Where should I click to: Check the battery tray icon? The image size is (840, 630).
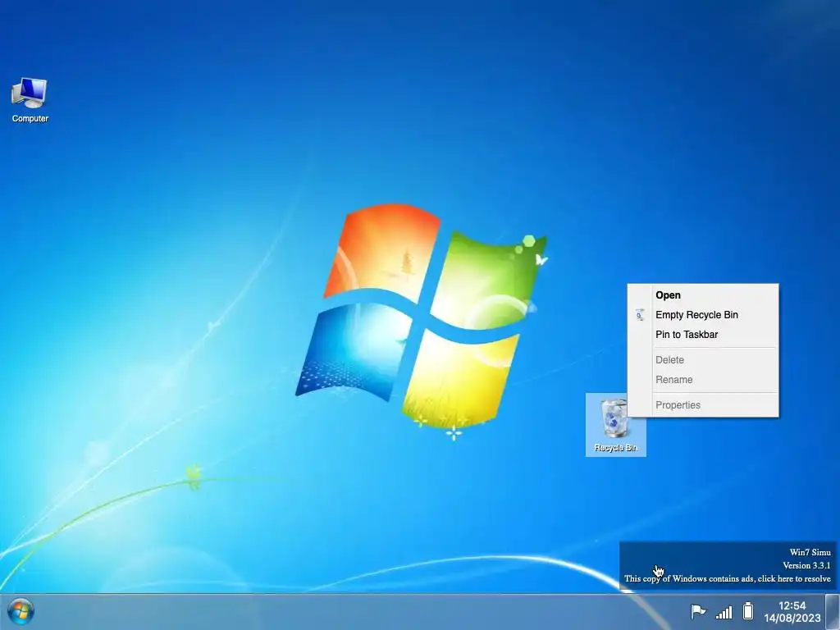pos(748,610)
